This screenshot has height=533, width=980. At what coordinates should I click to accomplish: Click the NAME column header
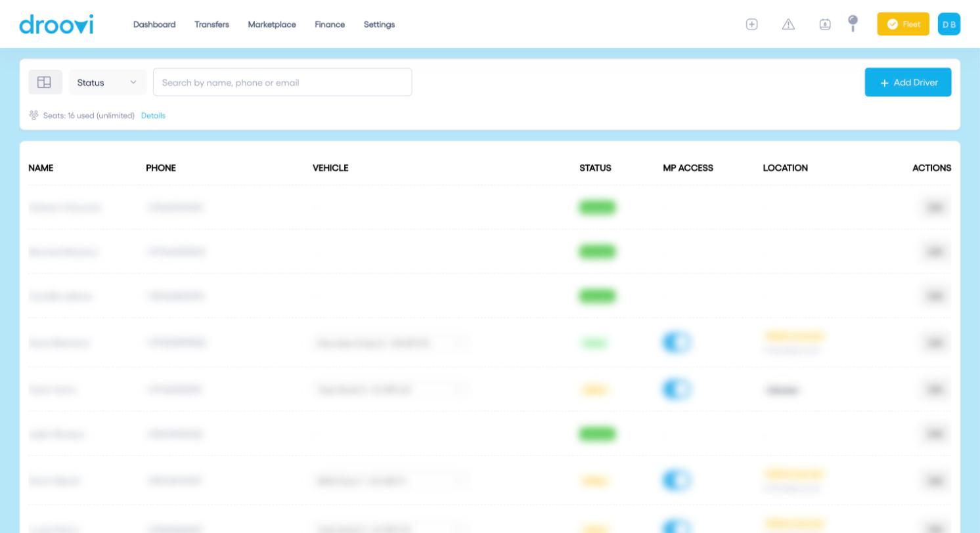(x=41, y=168)
